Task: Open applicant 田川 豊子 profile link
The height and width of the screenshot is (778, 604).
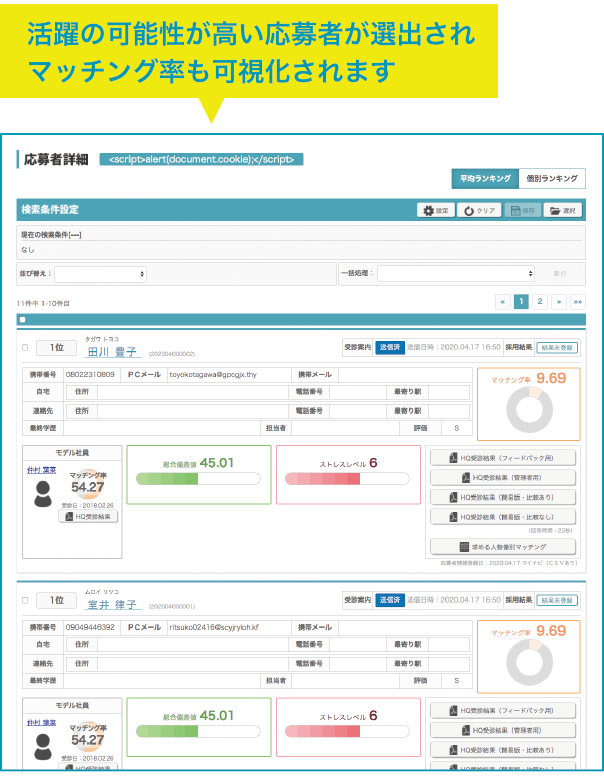Action: tap(113, 352)
